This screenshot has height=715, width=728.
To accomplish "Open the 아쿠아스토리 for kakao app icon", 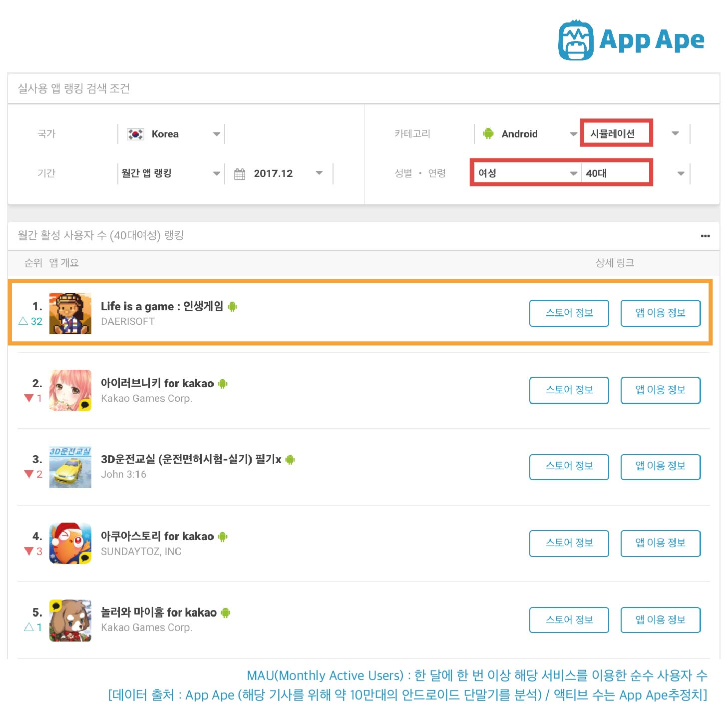I will [x=70, y=543].
